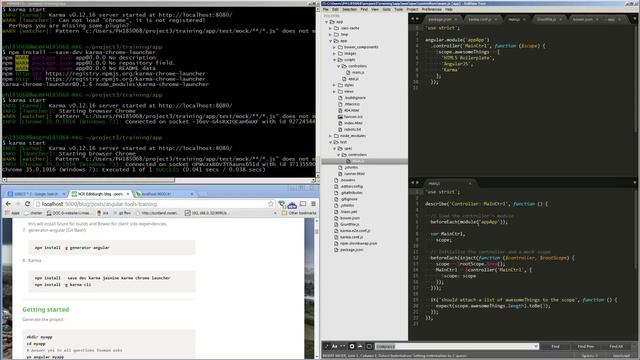Image resolution: width=640 pixels, height=360 pixels.
Task: Toggle regular expression option in Find bar
Action: (x=327, y=346)
